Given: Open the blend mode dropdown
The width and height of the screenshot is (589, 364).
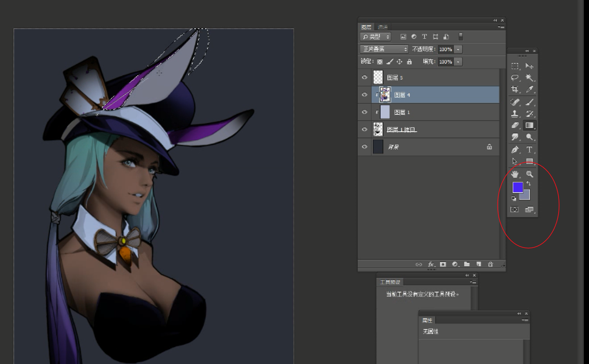Looking at the screenshot, I should (x=384, y=49).
